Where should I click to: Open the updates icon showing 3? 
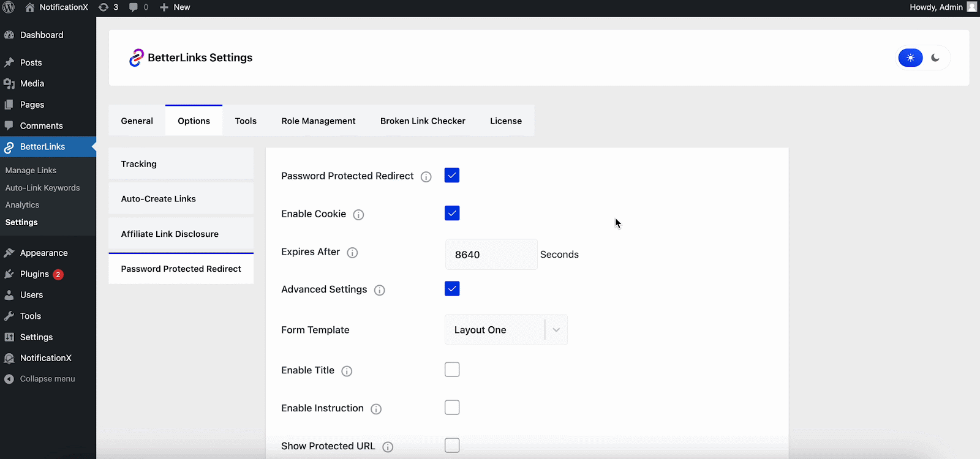tap(104, 7)
